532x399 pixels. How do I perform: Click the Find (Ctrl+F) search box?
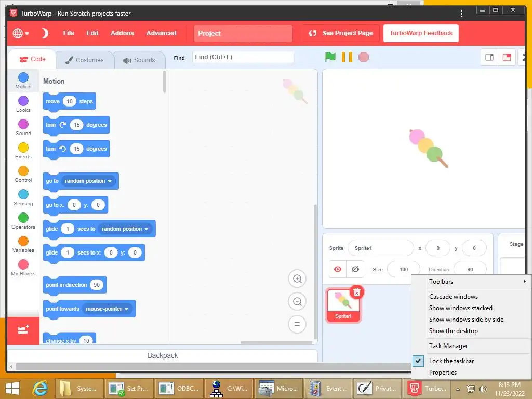tap(243, 57)
